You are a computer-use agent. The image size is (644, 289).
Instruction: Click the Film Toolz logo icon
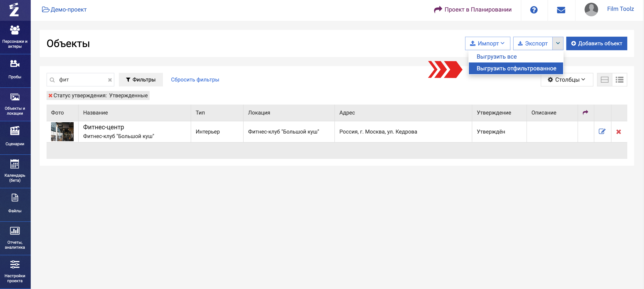tap(14, 10)
